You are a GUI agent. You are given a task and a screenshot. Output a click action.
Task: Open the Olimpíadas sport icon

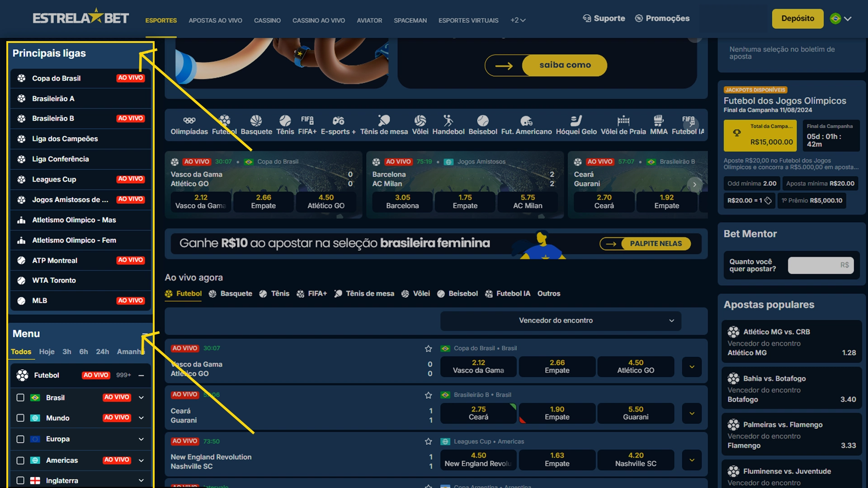189,125
